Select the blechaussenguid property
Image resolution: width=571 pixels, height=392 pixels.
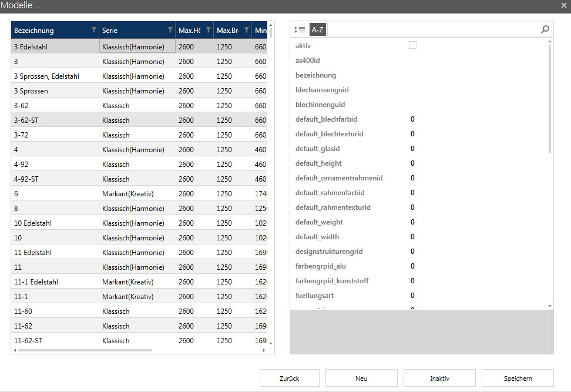coord(322,89)
